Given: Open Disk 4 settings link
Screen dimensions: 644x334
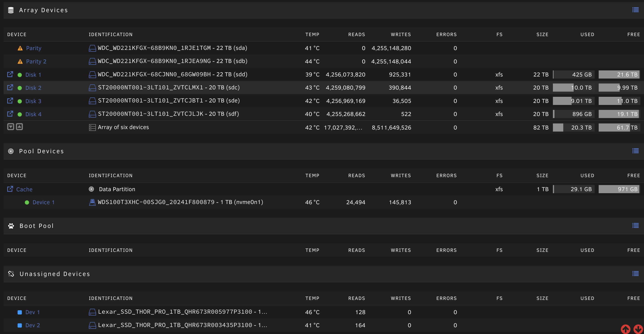Looking at the screenshot, I should pyautogui.click(x=33, y=114).
